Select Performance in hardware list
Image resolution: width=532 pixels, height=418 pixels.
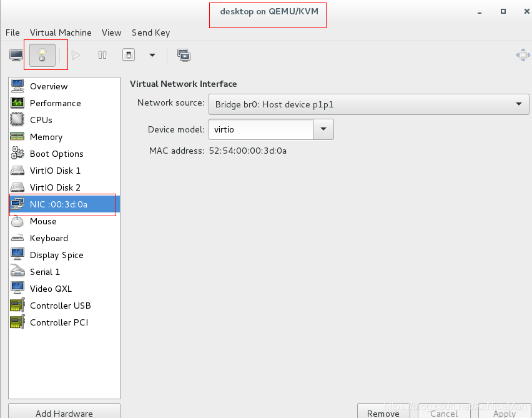point(64,103)
